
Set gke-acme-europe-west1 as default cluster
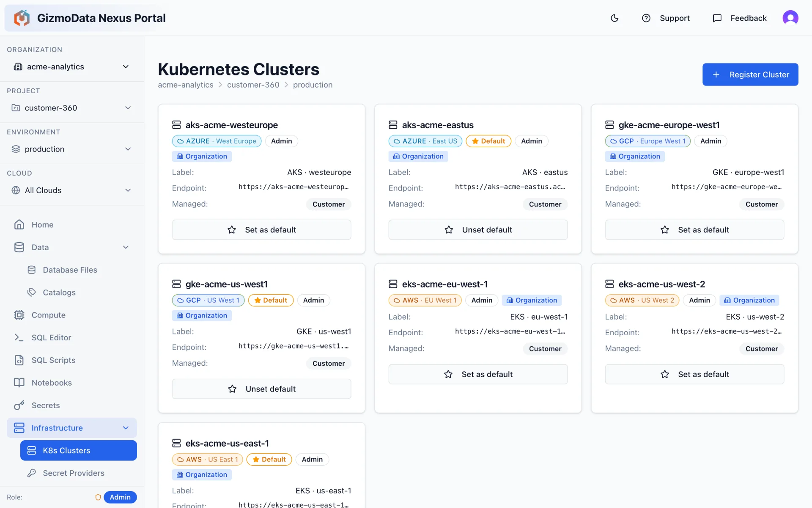(694, 230)
